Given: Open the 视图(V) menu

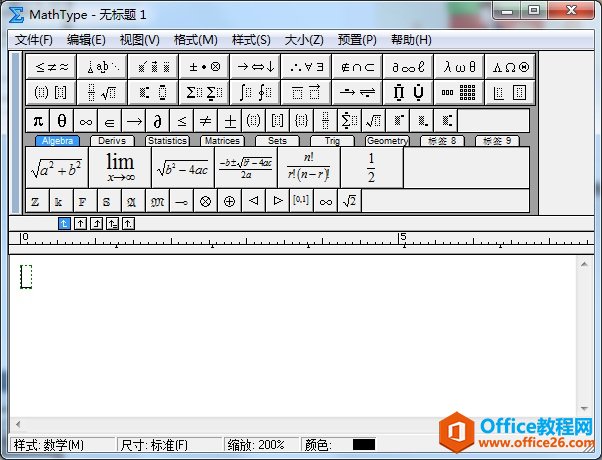Looking at the screenshot, I should (139, 40).
